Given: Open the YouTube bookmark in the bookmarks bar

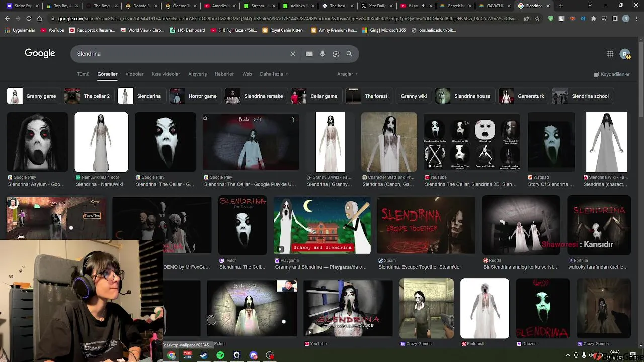Looking at the screenshot, I should 52,30.
